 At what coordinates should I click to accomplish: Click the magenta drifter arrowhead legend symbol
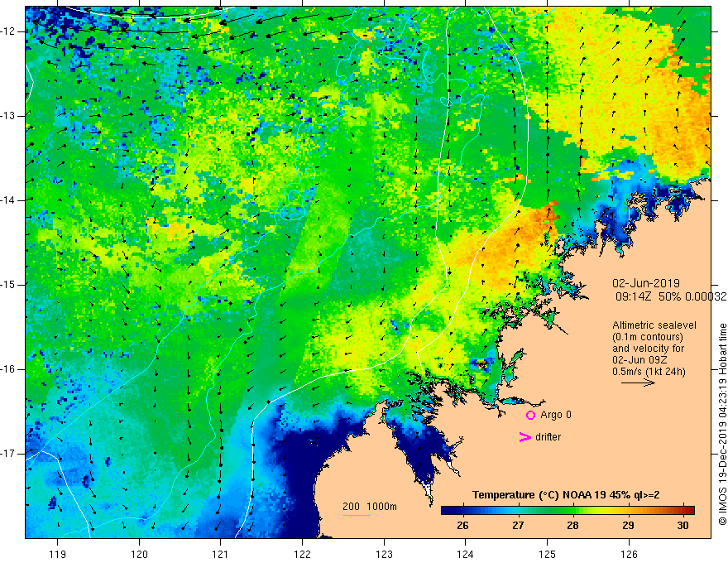[x=525, y=437]
